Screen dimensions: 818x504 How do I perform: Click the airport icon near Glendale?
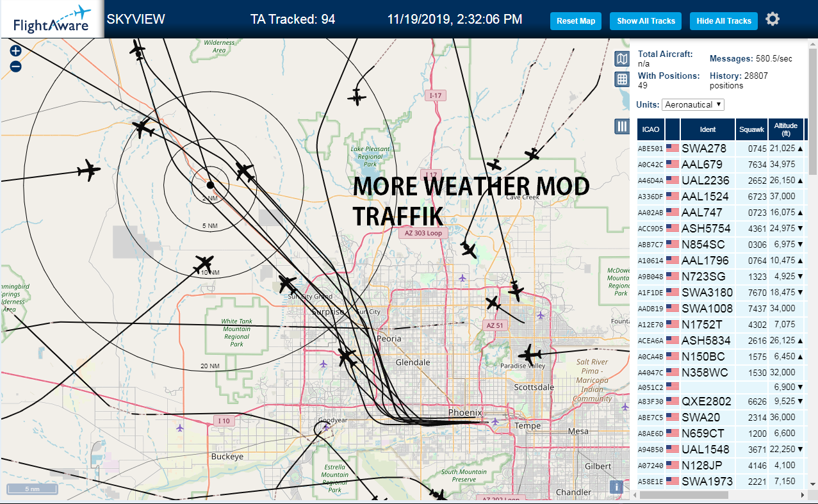323,364
